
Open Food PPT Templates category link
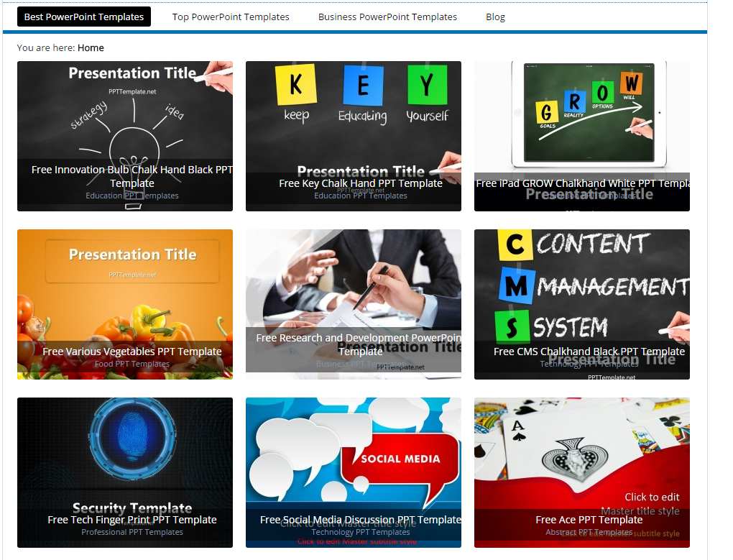click(x=132, y=364)
